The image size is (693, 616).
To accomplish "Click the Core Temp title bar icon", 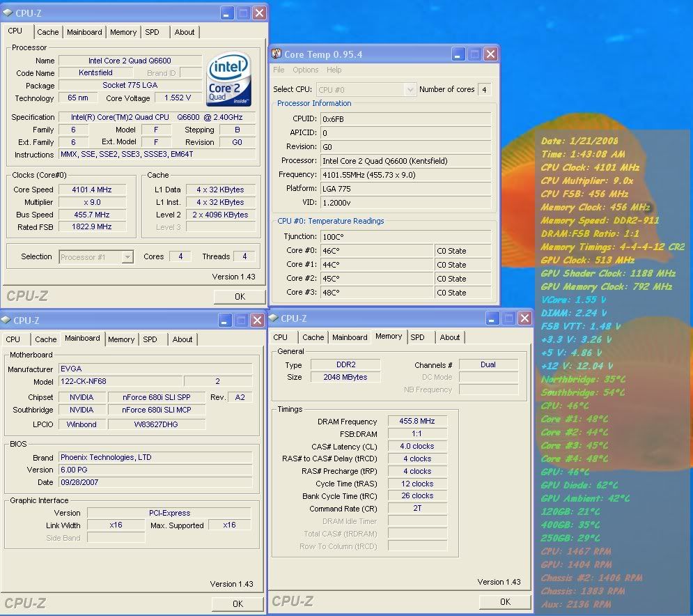I will click(x=277, y=54).
